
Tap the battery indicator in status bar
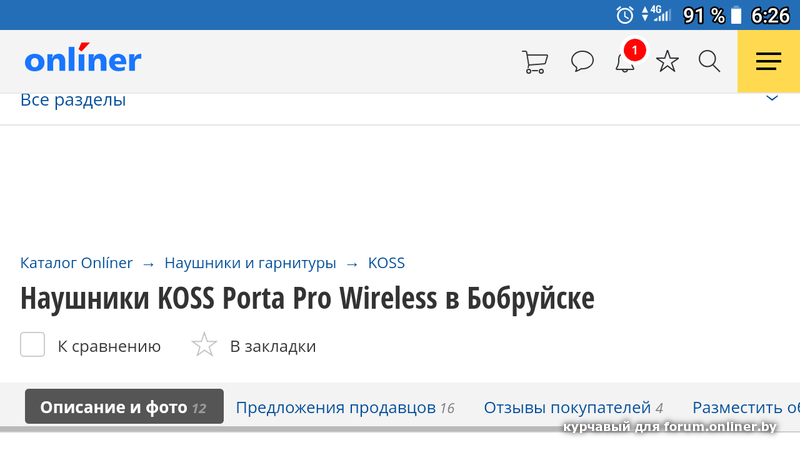coord(737,15)
